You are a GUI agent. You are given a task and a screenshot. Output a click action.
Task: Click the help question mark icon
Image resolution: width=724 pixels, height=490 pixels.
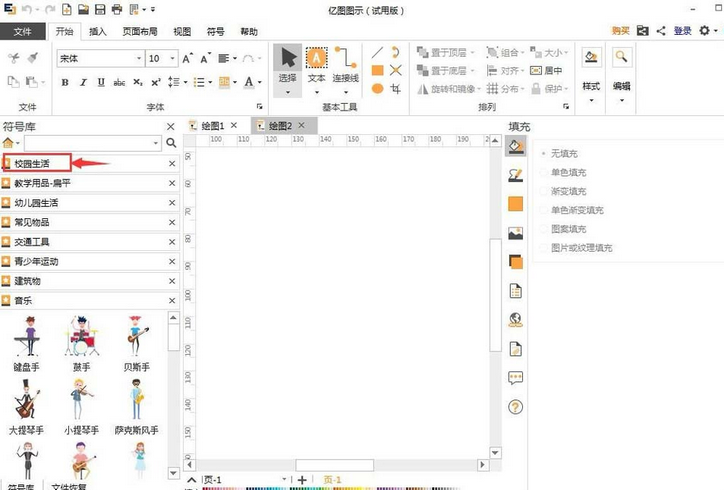click(x=516, y=407)
